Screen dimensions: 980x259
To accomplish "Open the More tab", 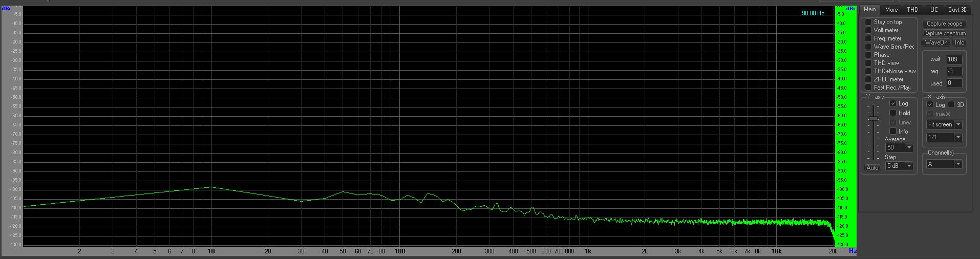I will coord(891,10).
